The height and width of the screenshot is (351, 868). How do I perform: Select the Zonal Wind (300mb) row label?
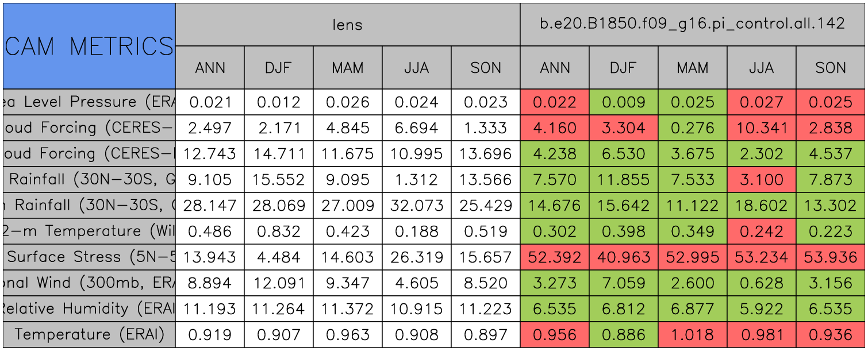(x=89, y=283)
